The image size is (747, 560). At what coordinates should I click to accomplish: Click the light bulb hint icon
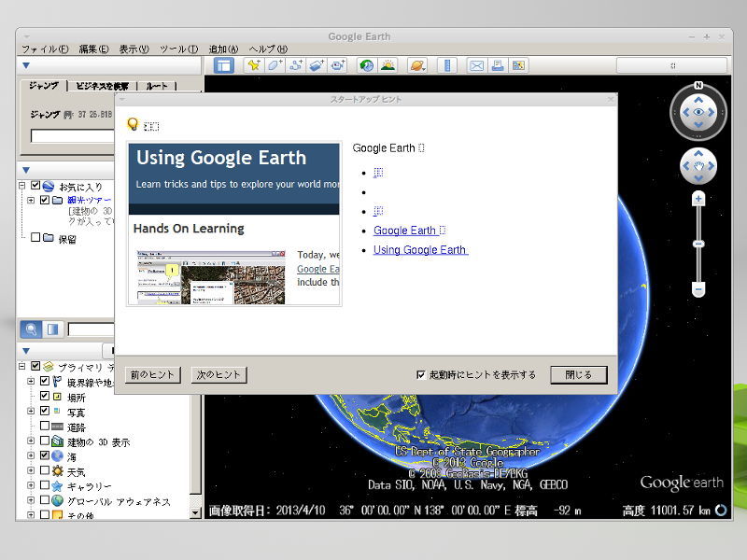(133, 124)
